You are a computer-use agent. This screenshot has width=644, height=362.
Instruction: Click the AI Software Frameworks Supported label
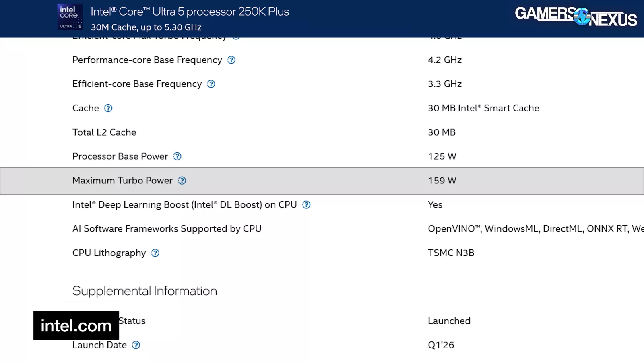[x=167, y=229]
